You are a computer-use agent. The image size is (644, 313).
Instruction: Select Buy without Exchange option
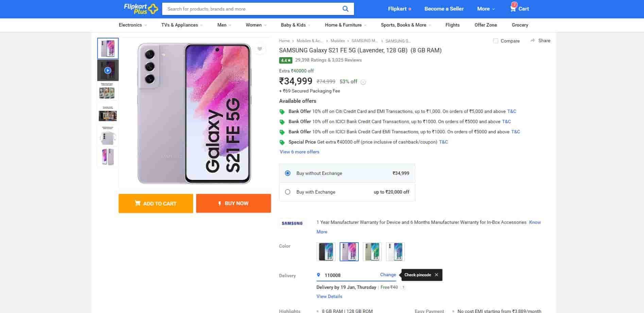[x=288, y=173]
